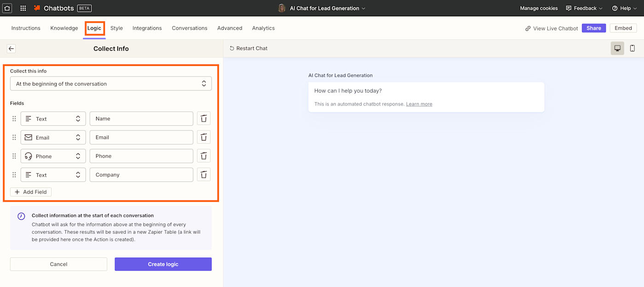
Task: Click Restart Chat
Action: pos(248,48)
